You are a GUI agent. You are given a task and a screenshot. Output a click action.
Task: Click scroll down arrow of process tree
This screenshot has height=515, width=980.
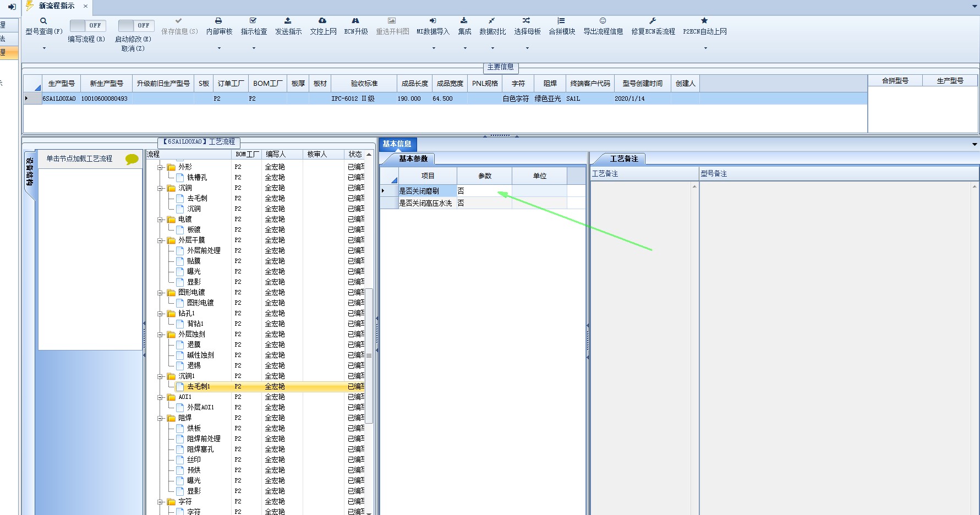click(369, 512)
